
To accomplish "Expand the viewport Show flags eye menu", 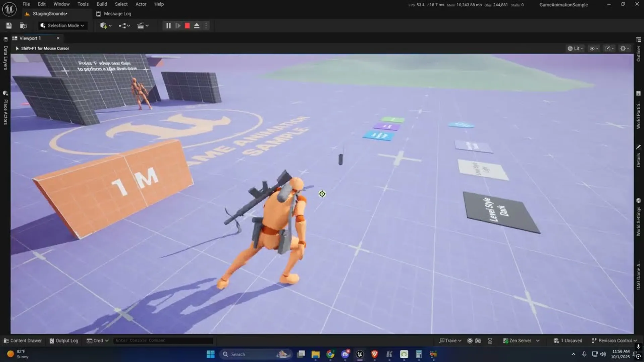I will coord(594,48).
